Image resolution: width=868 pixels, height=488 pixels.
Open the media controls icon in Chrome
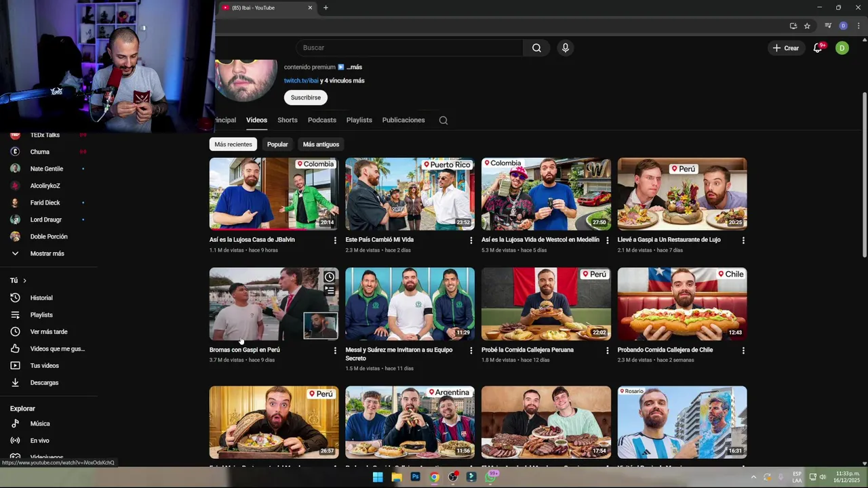(x=828, y=26)
